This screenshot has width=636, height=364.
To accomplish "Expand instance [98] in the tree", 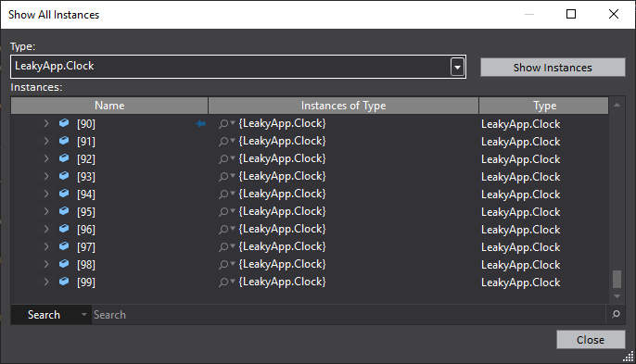I will pyautogui.click(x=46, y=264).
